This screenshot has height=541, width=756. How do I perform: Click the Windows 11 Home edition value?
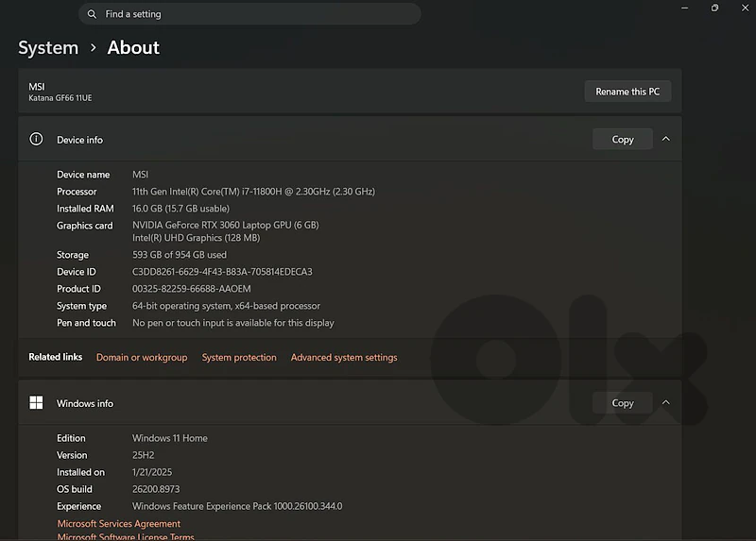click(170, 438)
